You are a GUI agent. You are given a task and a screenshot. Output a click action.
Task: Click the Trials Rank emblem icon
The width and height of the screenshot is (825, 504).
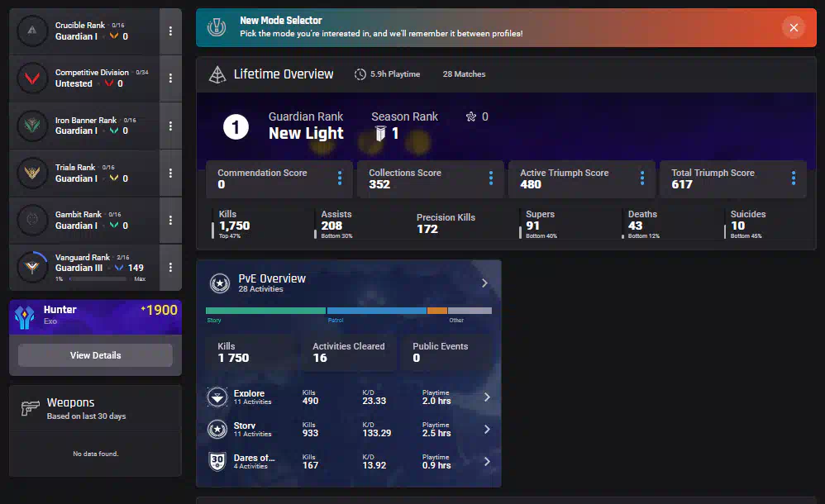coord(32,173)
